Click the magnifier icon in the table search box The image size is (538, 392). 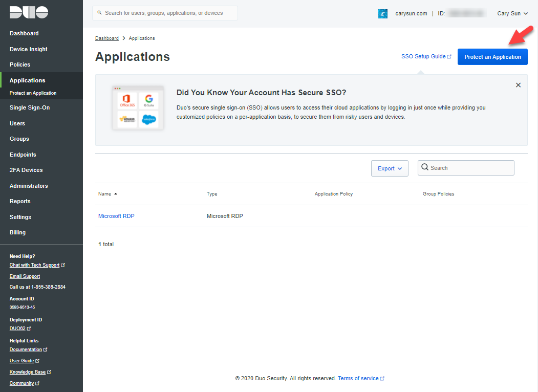[x=425, y=167]
